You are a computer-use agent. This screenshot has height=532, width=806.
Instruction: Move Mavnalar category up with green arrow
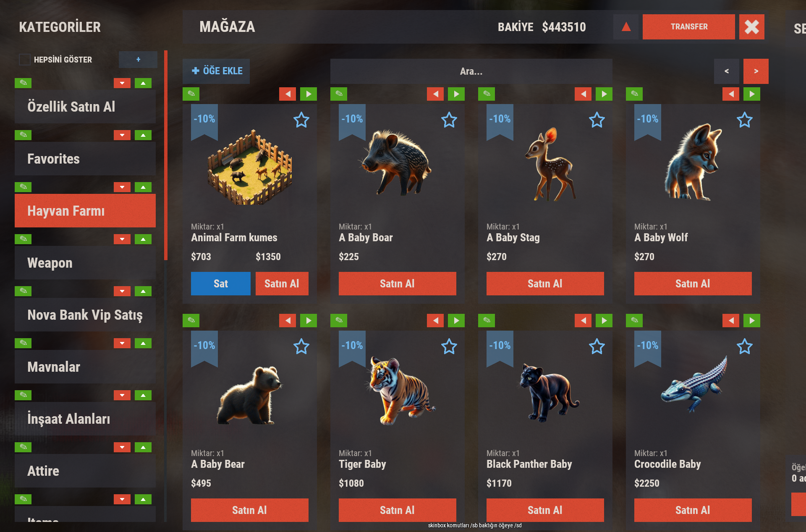pos(143,343)
